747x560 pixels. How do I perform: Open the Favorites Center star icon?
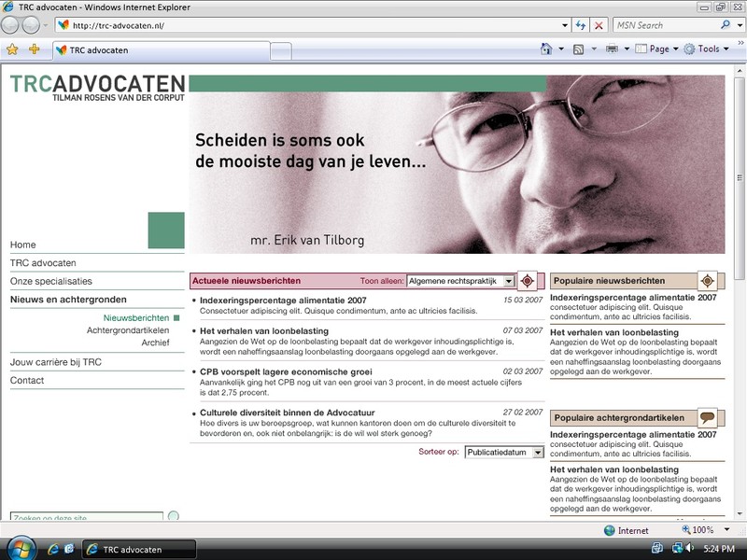pos(12,49)
